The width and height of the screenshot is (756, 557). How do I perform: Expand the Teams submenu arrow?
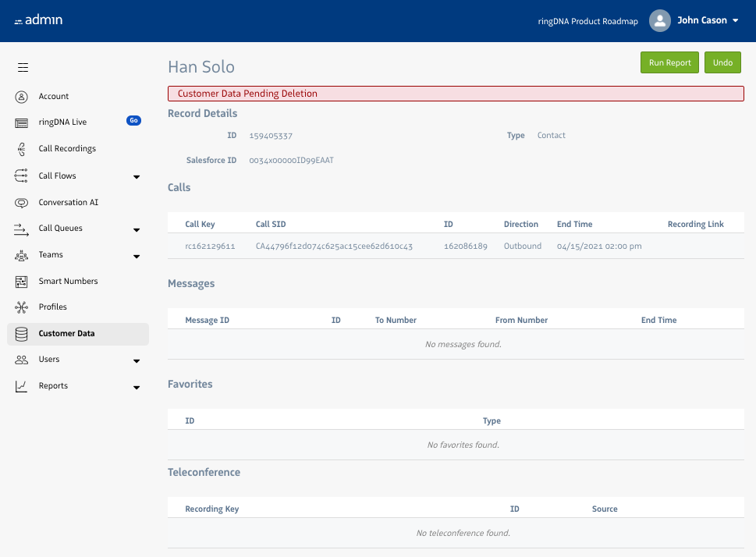[x=137, y=256]
